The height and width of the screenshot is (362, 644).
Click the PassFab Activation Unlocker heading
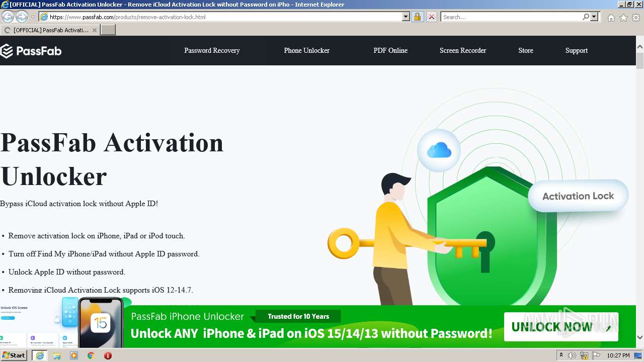tap(112, 159)
